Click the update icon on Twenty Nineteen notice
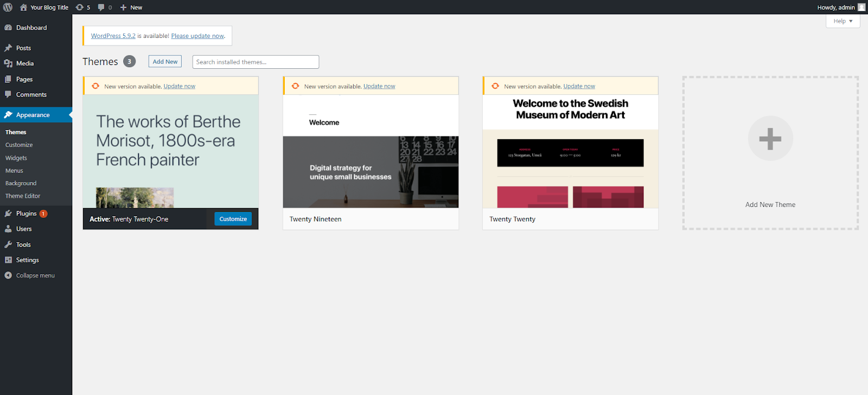This screenshot has width=868, height=395. 296,86
